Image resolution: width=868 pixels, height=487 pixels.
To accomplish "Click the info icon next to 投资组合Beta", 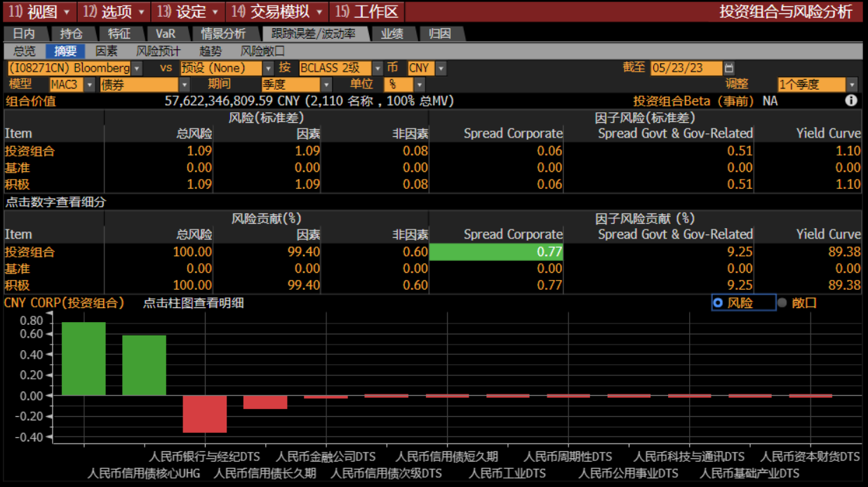I will click(x=851, y=100).
